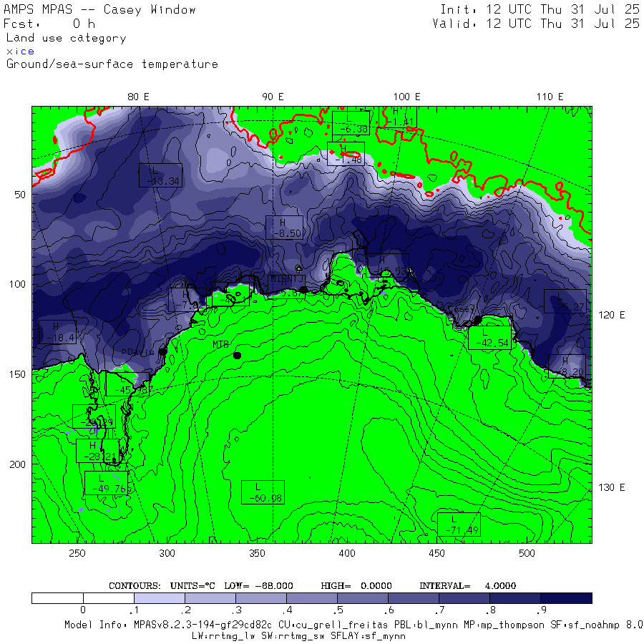Click the 'L -60.08' low marker box
The width and height of the screenshot is (644, 644).
(x=263, y=492)
